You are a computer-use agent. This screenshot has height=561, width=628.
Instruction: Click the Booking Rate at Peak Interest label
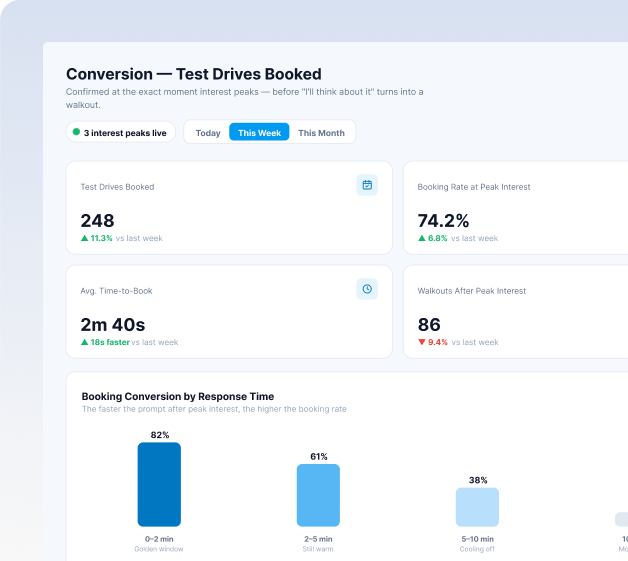(x=474, y=187)
